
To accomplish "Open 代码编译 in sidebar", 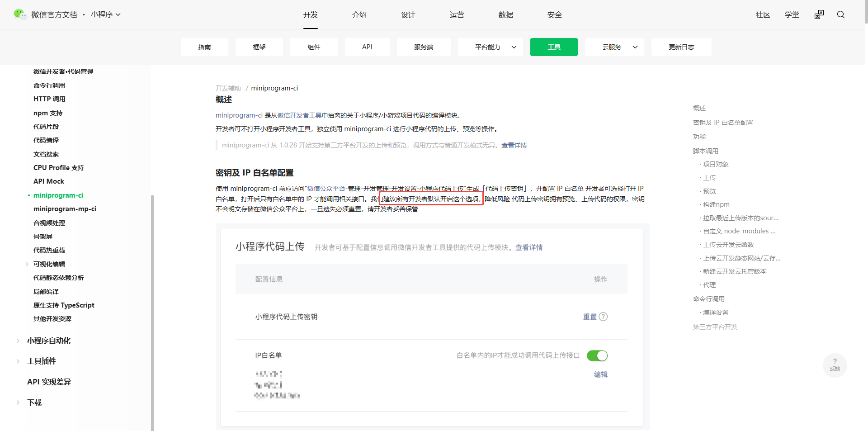I will click(x=46, y=140).
